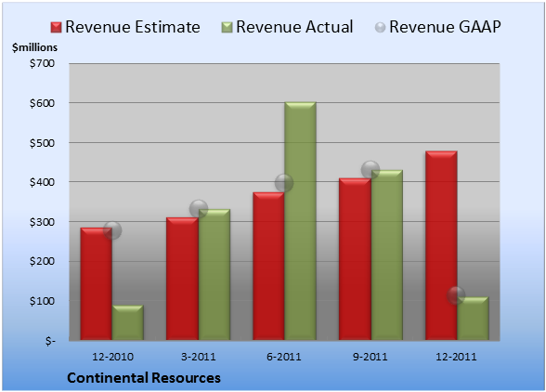
Task: Select the red estimate bar for 3-2011
Action: click(x=182, y=279)
